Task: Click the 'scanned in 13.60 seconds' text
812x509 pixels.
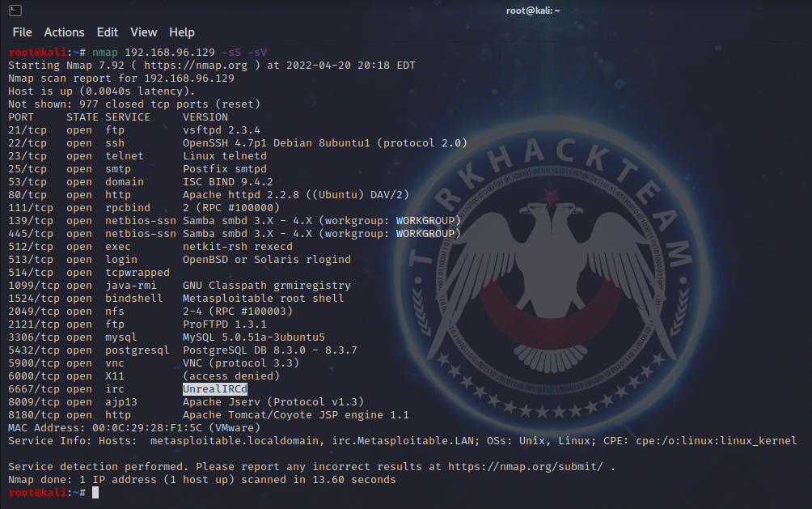Action: click(319, 480)
